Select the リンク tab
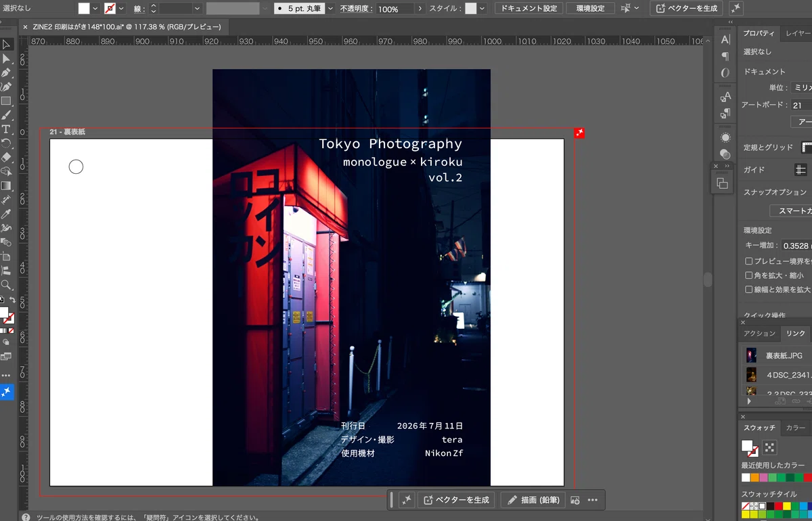This screenshot has height=521, width=812. (x=795, y=334)
